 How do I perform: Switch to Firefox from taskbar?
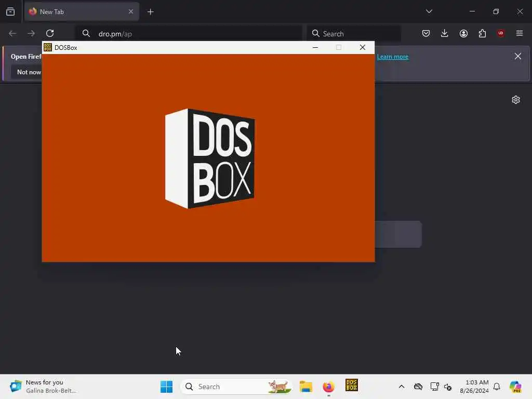pyautogui.click(x=328, y=387)
